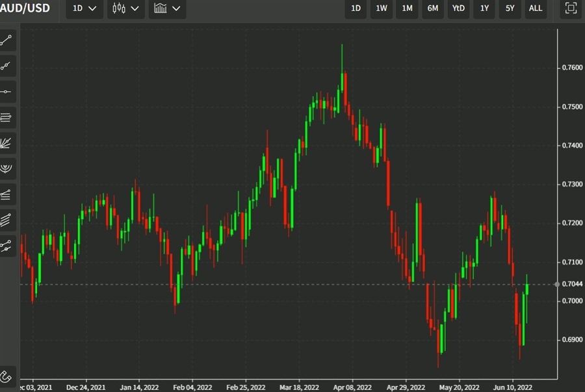Select the ray line drawing tool
Screen dimensions: 585x392
click(6, 66)
